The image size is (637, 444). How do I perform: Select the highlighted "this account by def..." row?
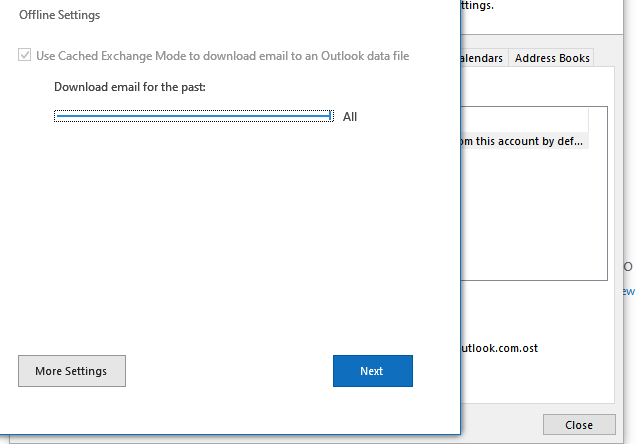pyautogui.click(x=520, y=141)
